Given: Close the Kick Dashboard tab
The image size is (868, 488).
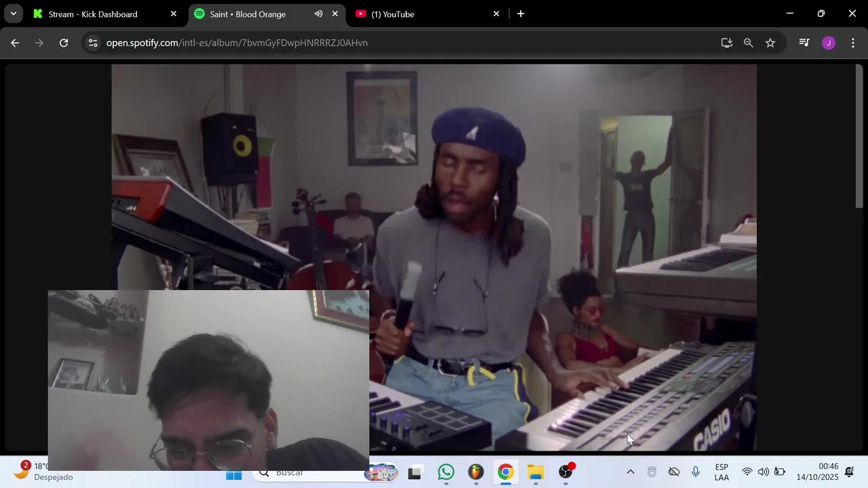Looking at the screenshot, I should [174, 14].
